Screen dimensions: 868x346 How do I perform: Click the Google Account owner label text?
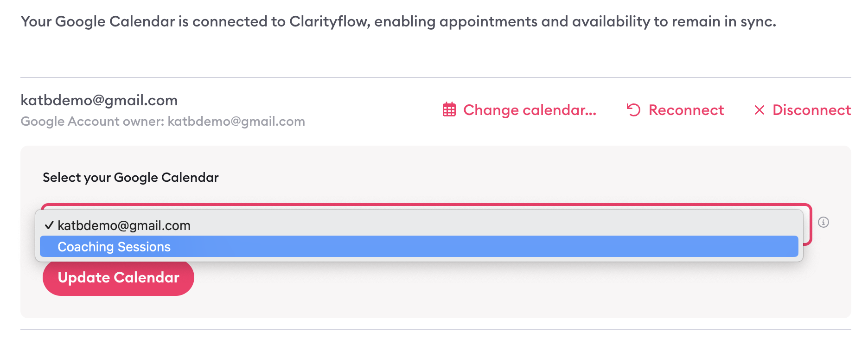pyautogui.click(x=92, y=122)
